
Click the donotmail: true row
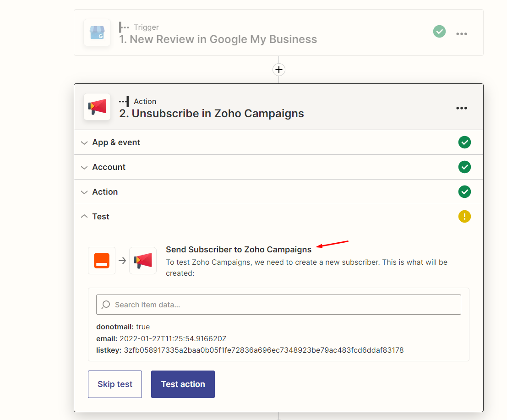pyautogui.click(x=123, y=327)
